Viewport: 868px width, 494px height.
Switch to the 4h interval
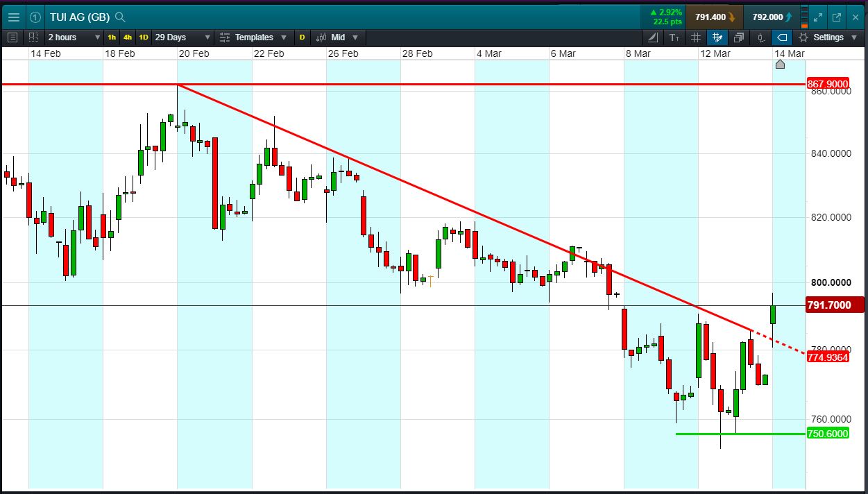[x=128, y=37]
